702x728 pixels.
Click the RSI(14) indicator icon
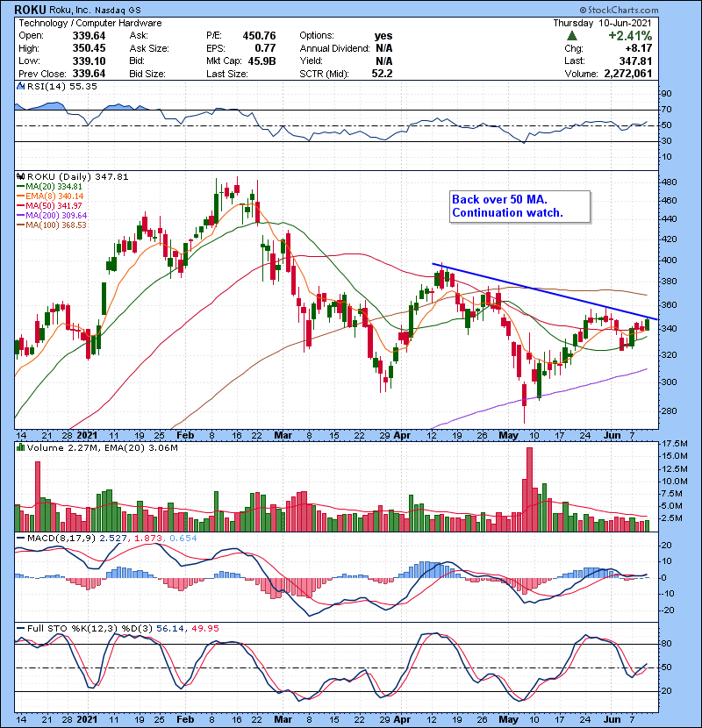tap(20, 86)
